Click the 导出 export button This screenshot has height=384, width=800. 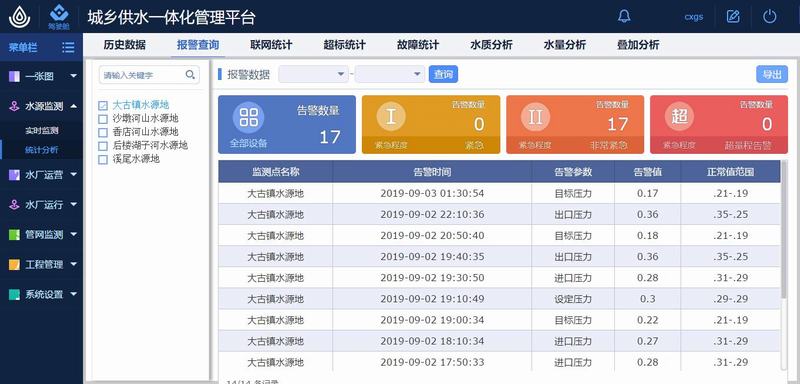point(771,74)
